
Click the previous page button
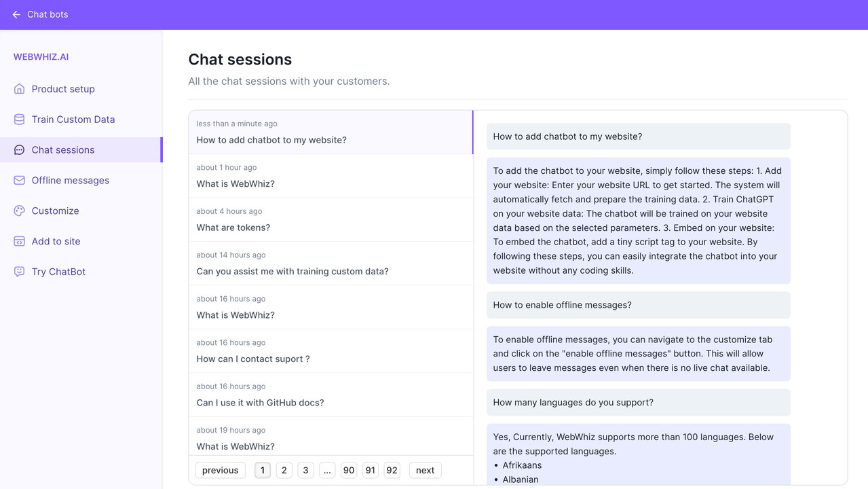pyautogui.click(x=220, y=470)
